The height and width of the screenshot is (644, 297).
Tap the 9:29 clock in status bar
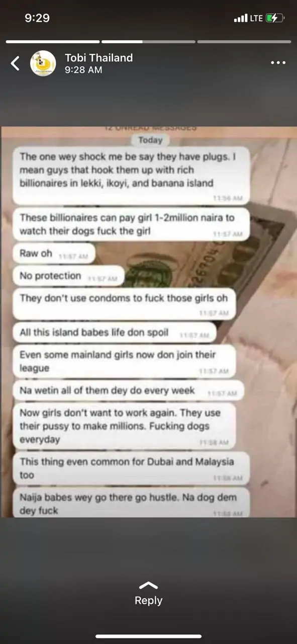pyautogui.click(x=37, y=18)
